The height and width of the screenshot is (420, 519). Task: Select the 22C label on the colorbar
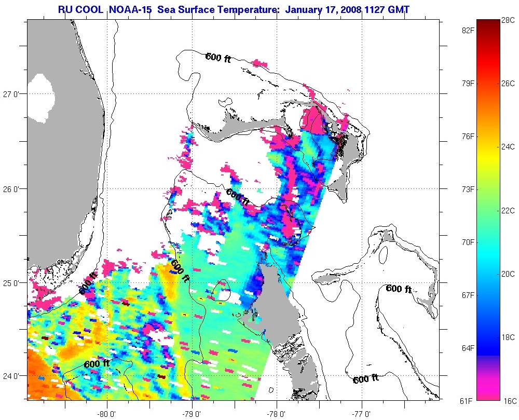509,210
